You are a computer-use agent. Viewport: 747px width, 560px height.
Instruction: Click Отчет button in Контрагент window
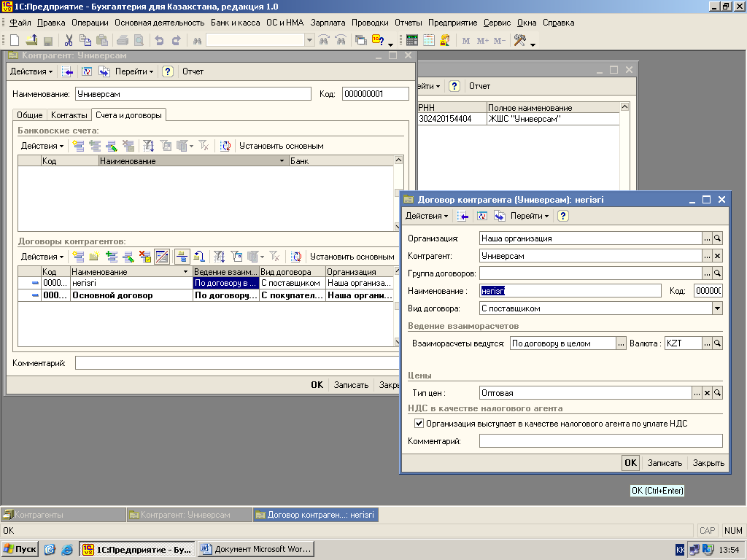[x=193, y=71]
